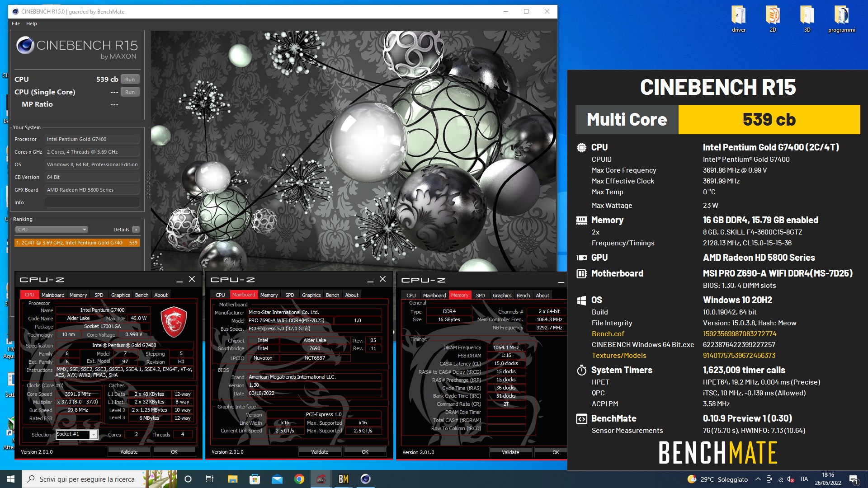Click the GPU card icon in BenchMate panel
Screen dimensions: 868x488
click(x=581, y=258)
